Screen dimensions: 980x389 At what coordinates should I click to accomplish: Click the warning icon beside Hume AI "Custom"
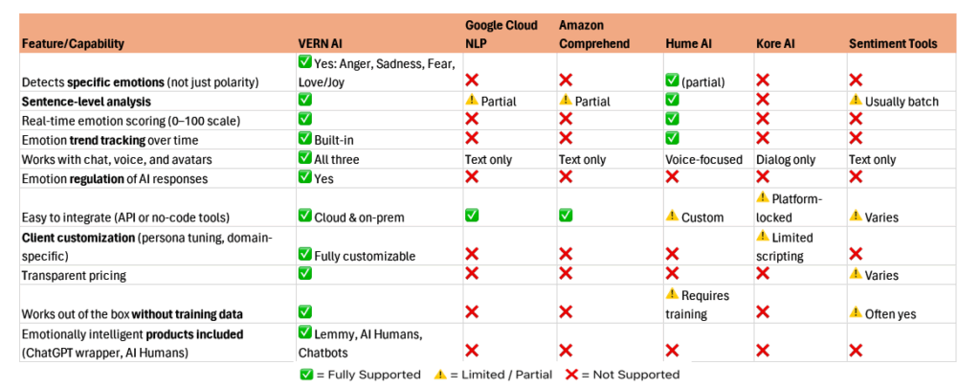point(673,217)
